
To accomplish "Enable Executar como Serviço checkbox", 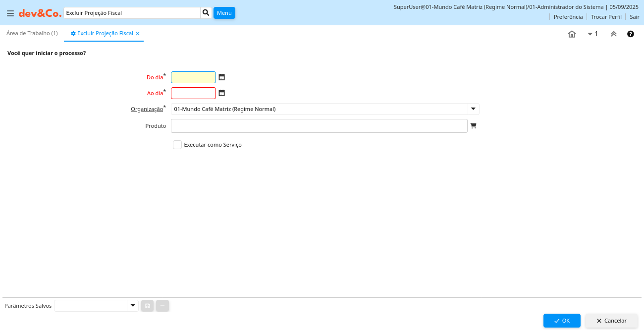I will tap(177, 145).
